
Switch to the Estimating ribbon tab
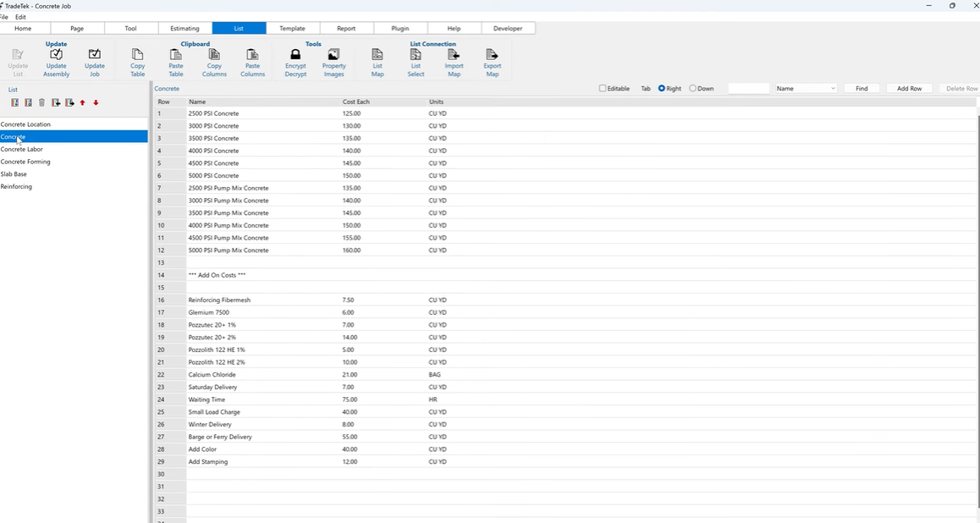point(184,28)
